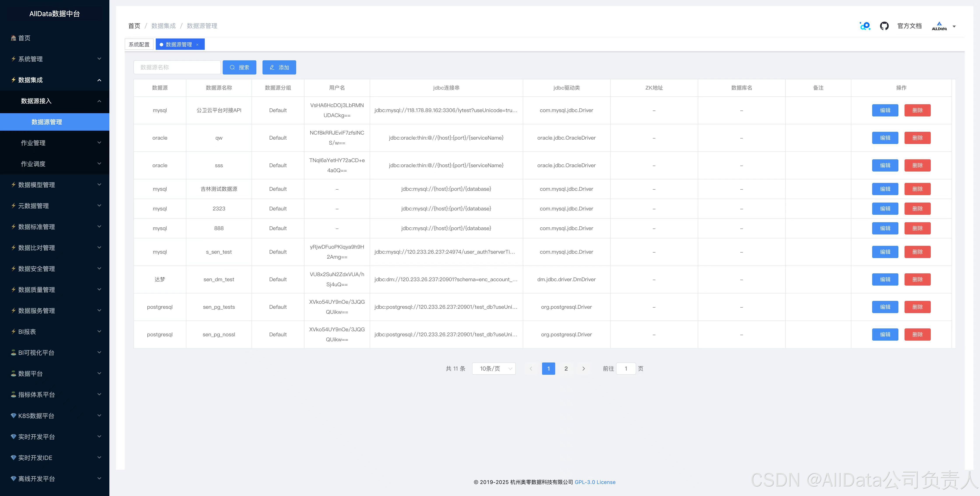Click the AllData avatar logo

tap(939, 26)
